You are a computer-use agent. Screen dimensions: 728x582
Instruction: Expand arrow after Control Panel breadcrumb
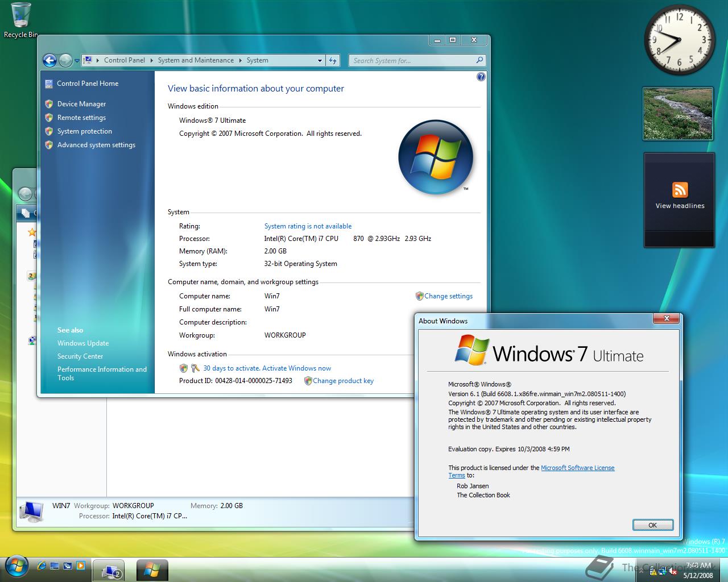pos(152,60)
